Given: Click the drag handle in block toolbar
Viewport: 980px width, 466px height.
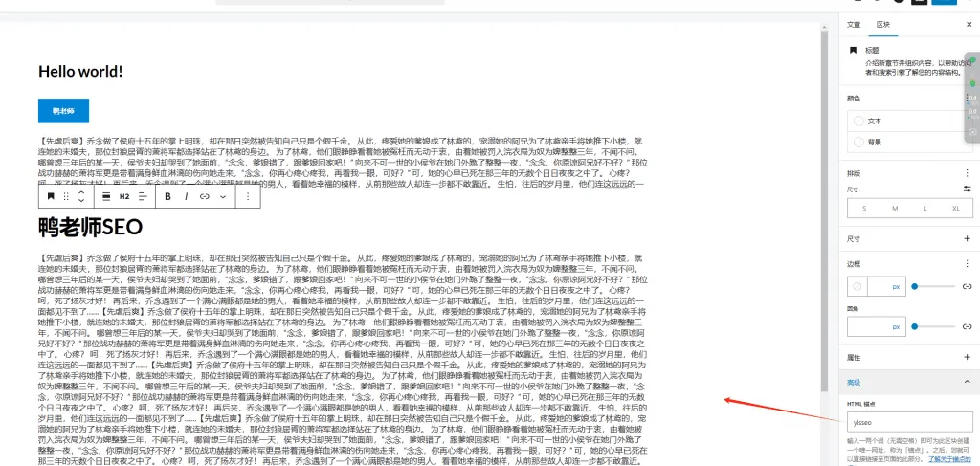Looking at the screenshot, I should click(x=66, y=196).
